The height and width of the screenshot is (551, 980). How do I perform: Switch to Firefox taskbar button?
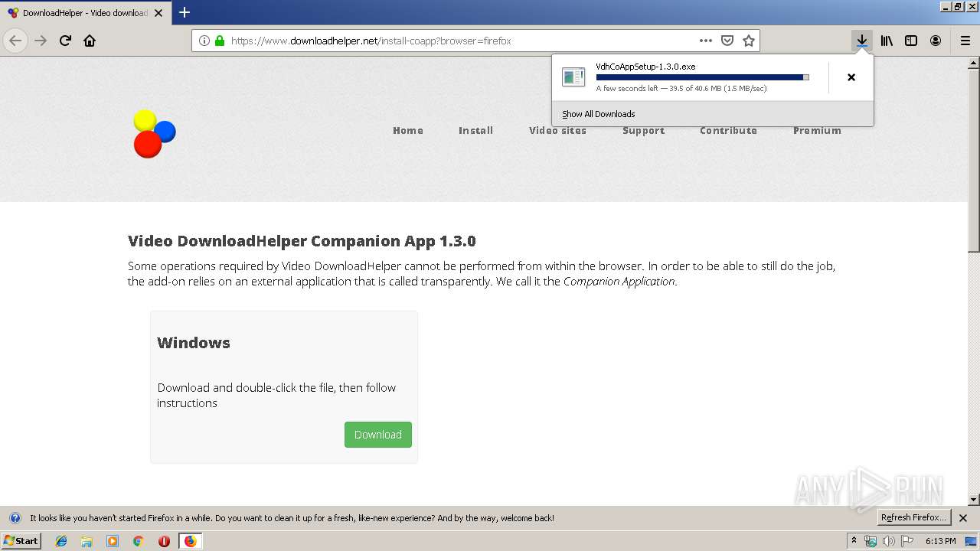[x=190, y=541]
